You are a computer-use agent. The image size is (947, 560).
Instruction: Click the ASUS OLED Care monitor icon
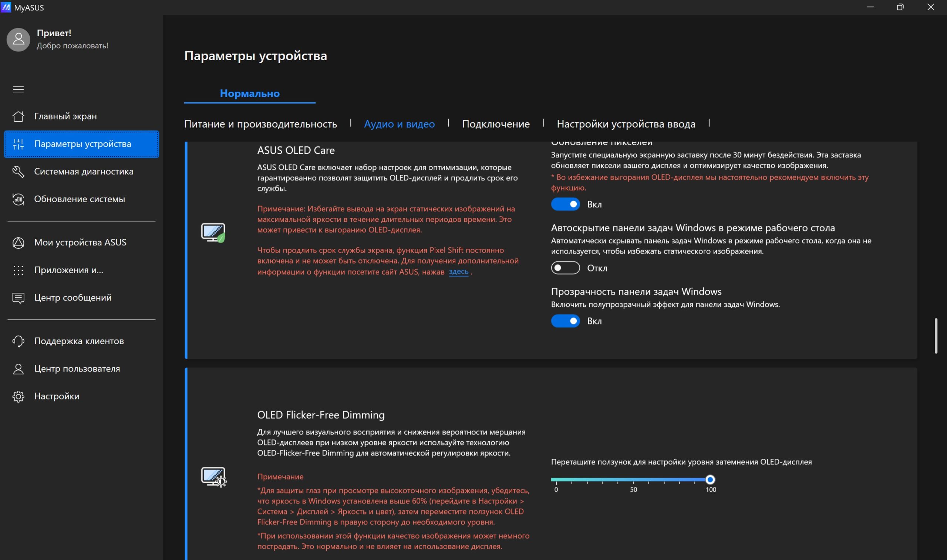[x=213, y=233]
